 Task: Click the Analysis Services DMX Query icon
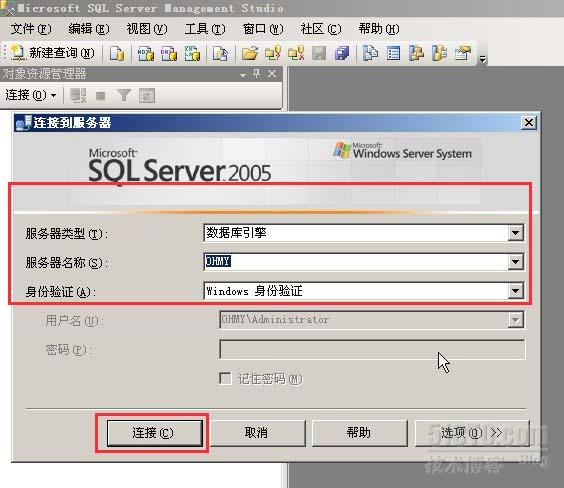tap(169, 53)
